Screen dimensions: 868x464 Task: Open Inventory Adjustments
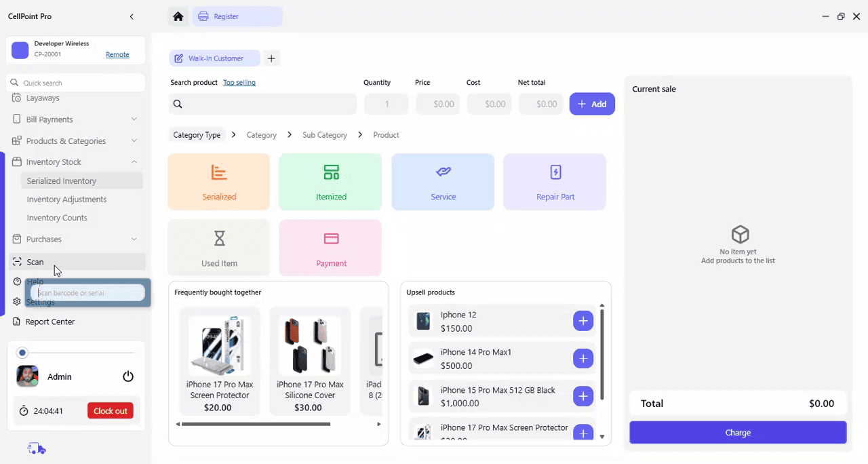(66, 199)
